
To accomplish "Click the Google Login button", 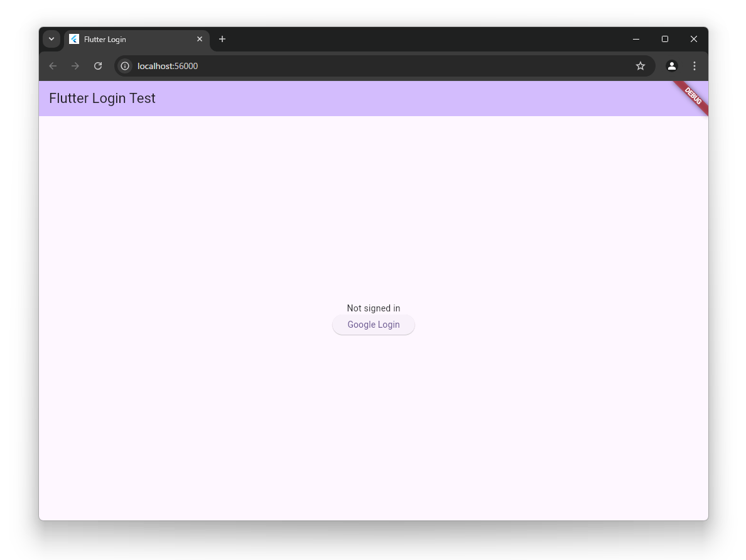I will [373, 325].
